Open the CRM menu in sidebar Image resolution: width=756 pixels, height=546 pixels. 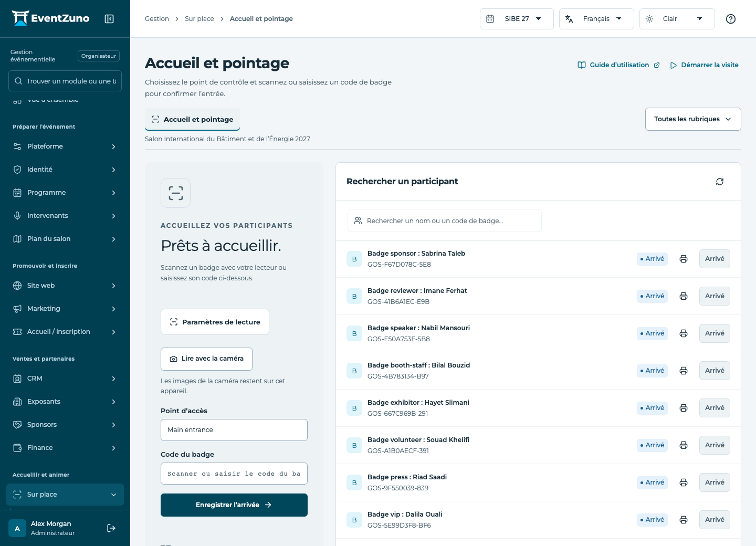point(65,379)
